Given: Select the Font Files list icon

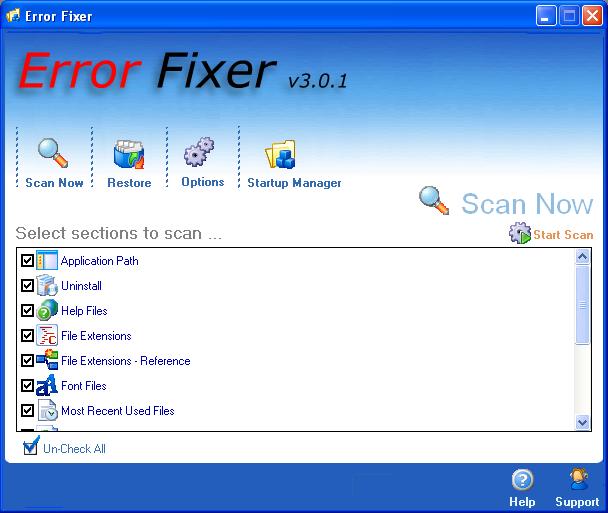Looking at the screenshot, I should click(x=47, y=385).
